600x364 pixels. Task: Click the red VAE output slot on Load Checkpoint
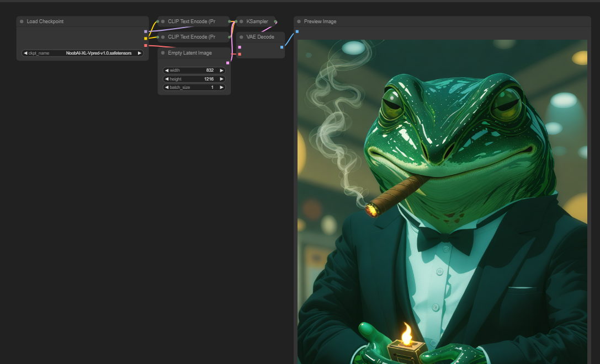(x=145, y=45)
